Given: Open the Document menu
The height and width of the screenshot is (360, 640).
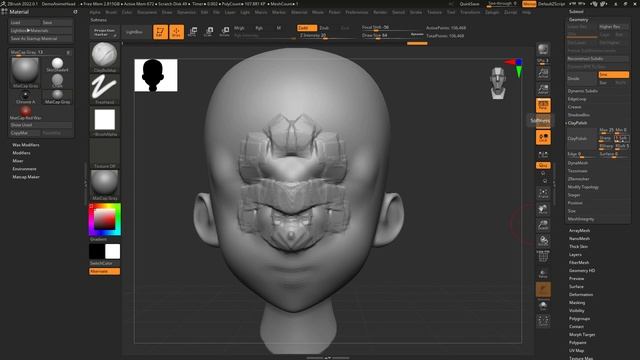Looking at the screenshot, I should 147,12.
